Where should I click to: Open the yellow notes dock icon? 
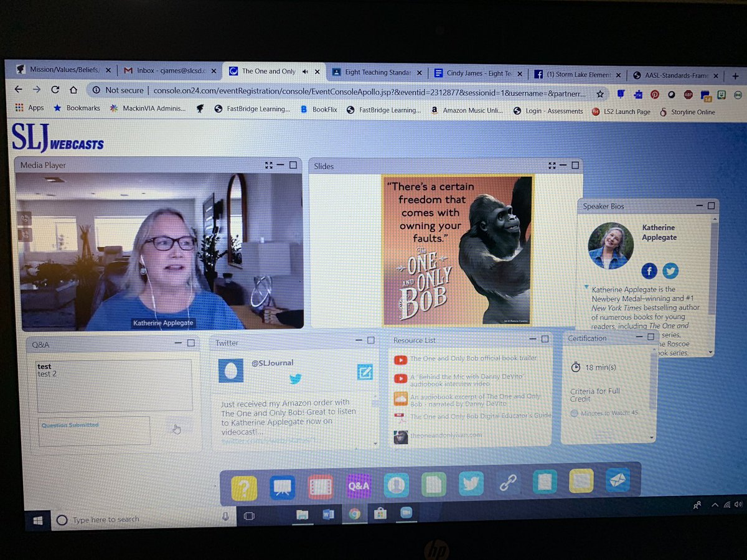pyautogui.click(x=581, y=481)
